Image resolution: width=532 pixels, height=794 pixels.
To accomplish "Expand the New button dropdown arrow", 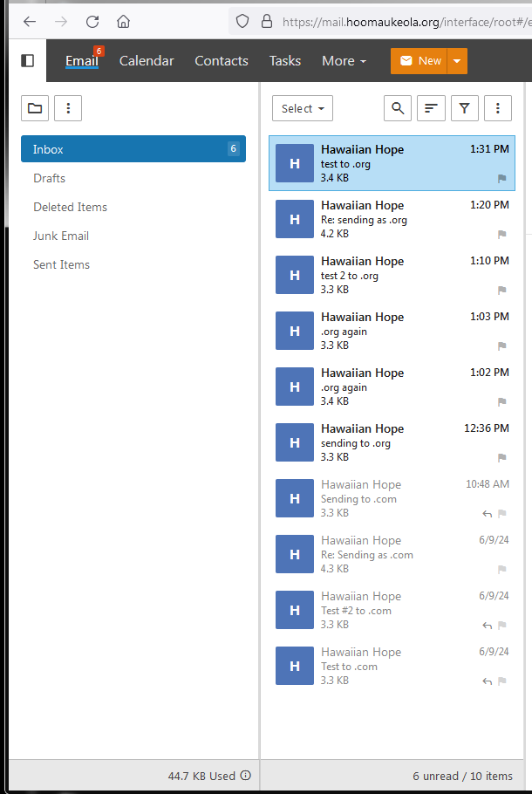I will [x=457, y=61].
